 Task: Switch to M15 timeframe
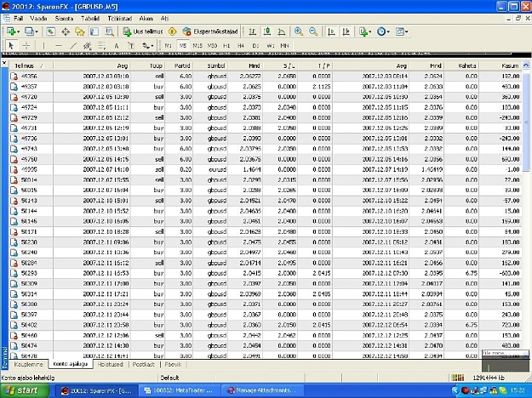click(197, 45)
